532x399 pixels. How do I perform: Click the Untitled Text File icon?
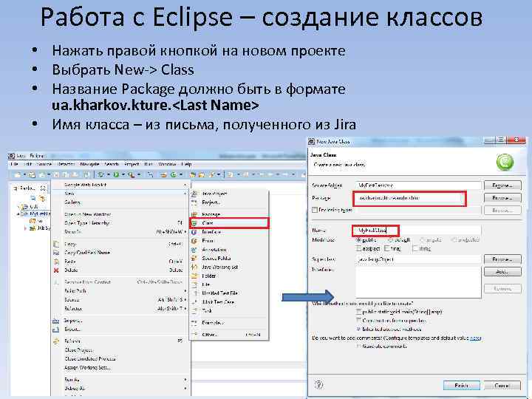point(194,293)
